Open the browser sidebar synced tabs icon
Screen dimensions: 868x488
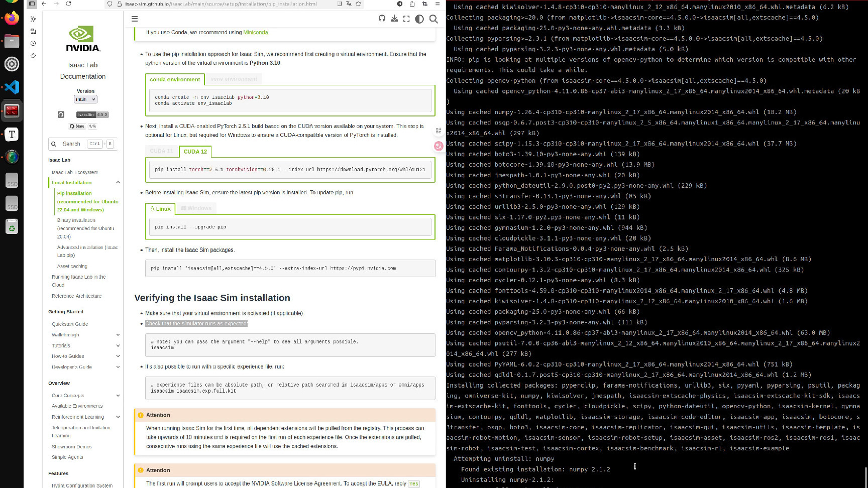33,31
